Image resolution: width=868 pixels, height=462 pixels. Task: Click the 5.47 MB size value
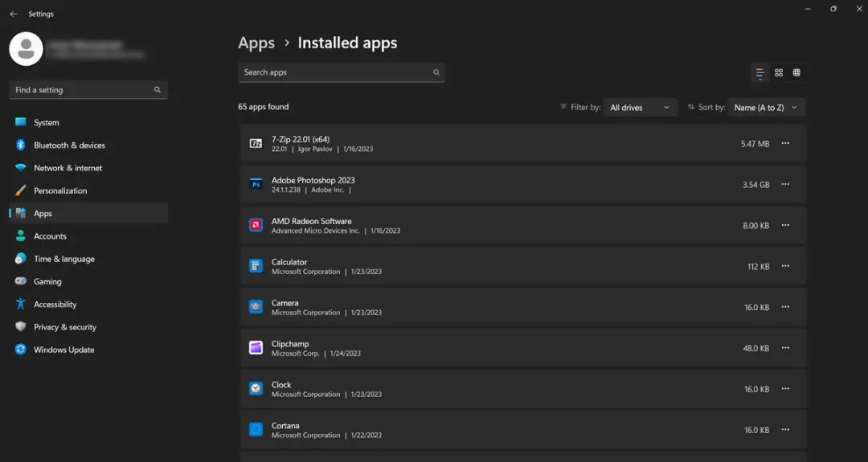[755, 144]
